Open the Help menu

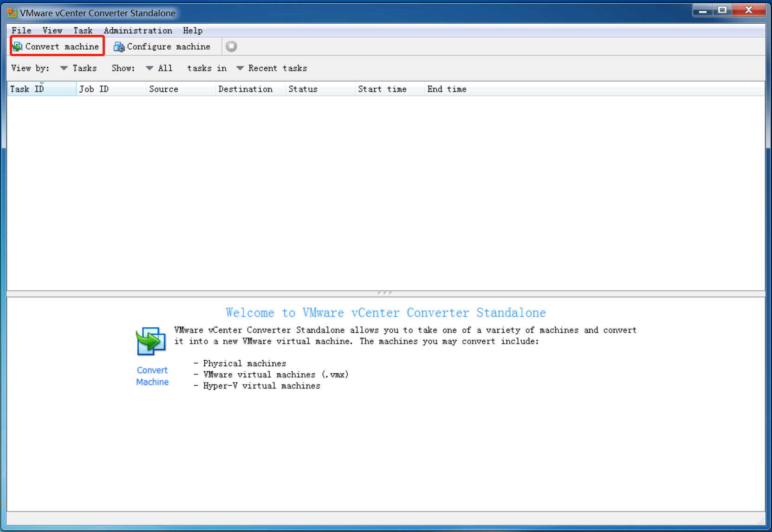[193, 31]
